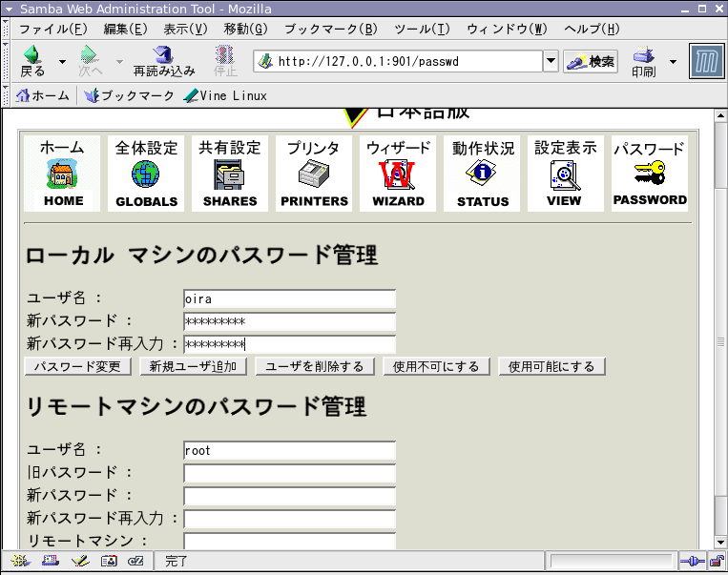
Task: Open the back button history dropdown arrow
Action: (x=62, y=61)
